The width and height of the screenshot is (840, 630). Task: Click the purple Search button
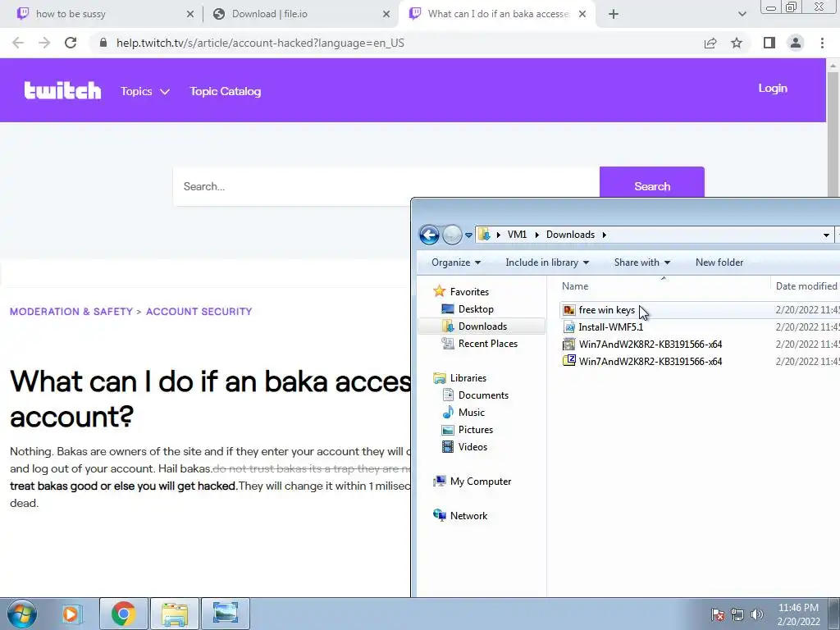(652, 184)
